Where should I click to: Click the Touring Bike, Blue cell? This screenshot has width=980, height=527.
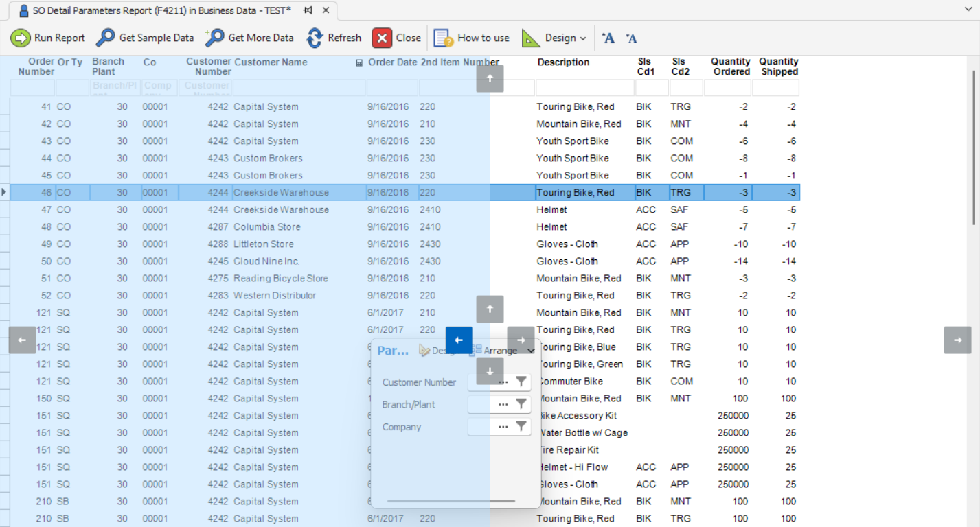click(x=584, y=347)
